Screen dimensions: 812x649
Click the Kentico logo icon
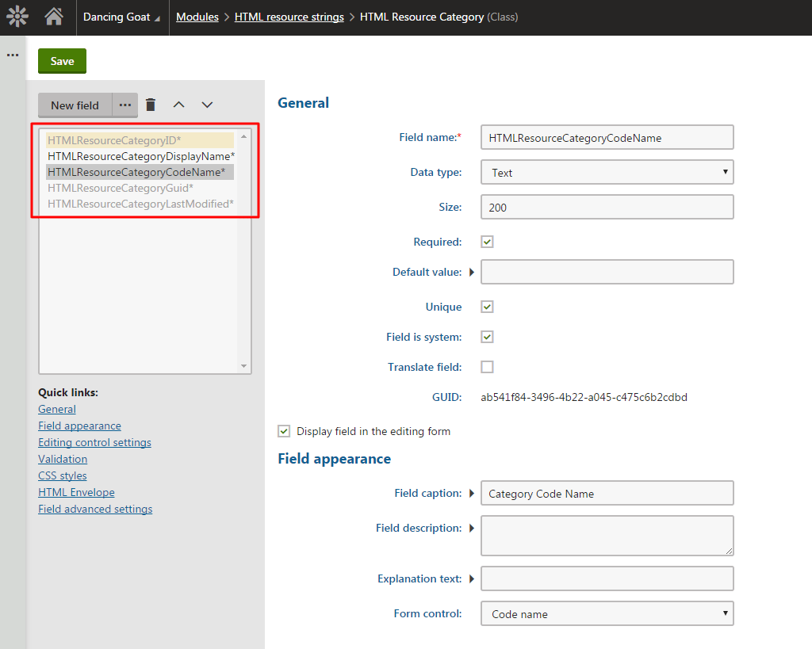[17, 16]
